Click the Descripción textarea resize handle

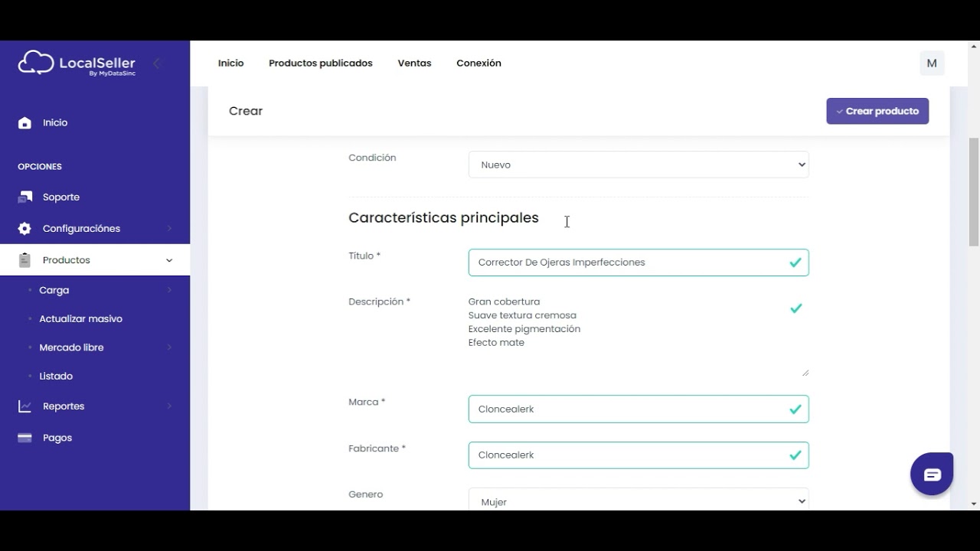pyautogui.click(x=805, y=373)
